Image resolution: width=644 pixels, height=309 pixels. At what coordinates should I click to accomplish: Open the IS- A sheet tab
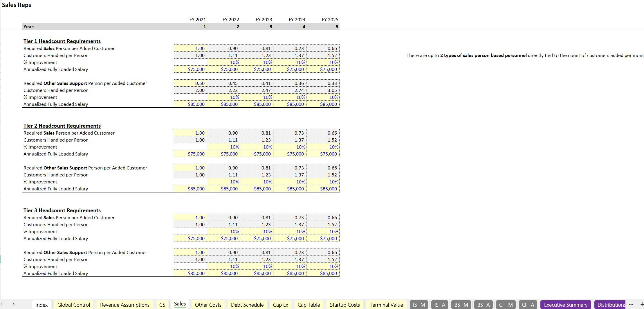pyautogui.click(x=440, y=305)
